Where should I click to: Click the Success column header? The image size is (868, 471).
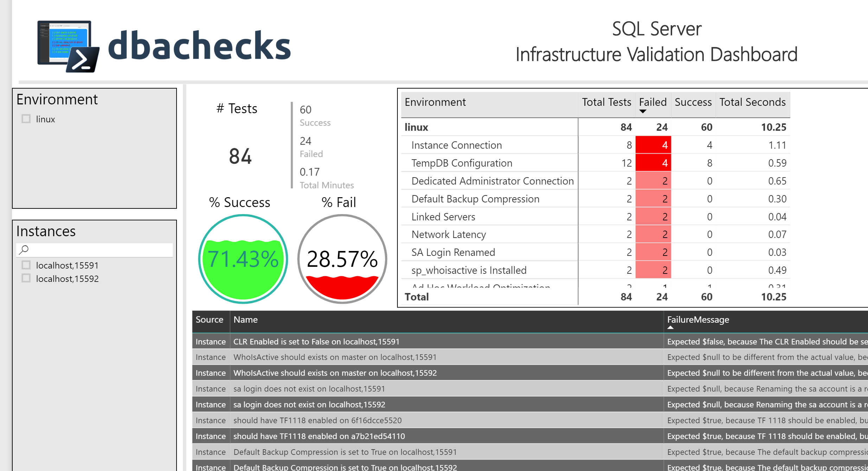point(693,102)
